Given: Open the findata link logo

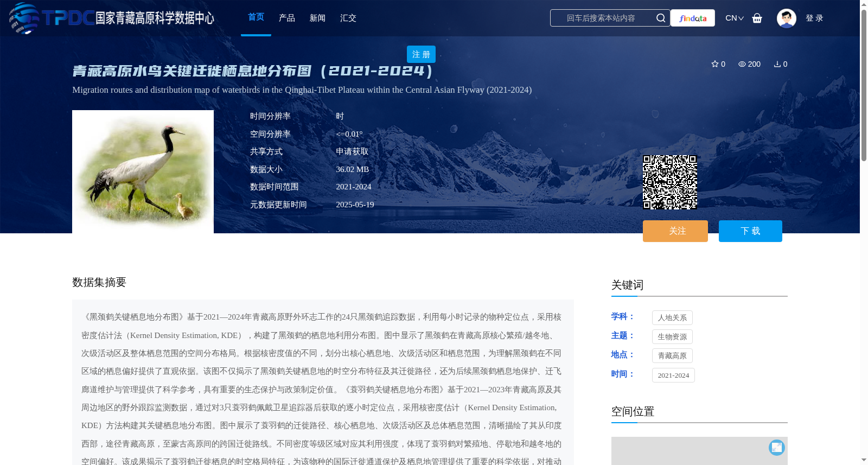Looking at the screenshot, I should [693, 18].
